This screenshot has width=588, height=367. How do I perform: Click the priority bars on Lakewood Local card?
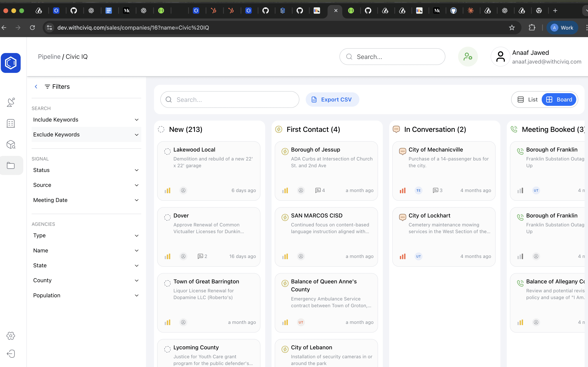pos(167,190)
